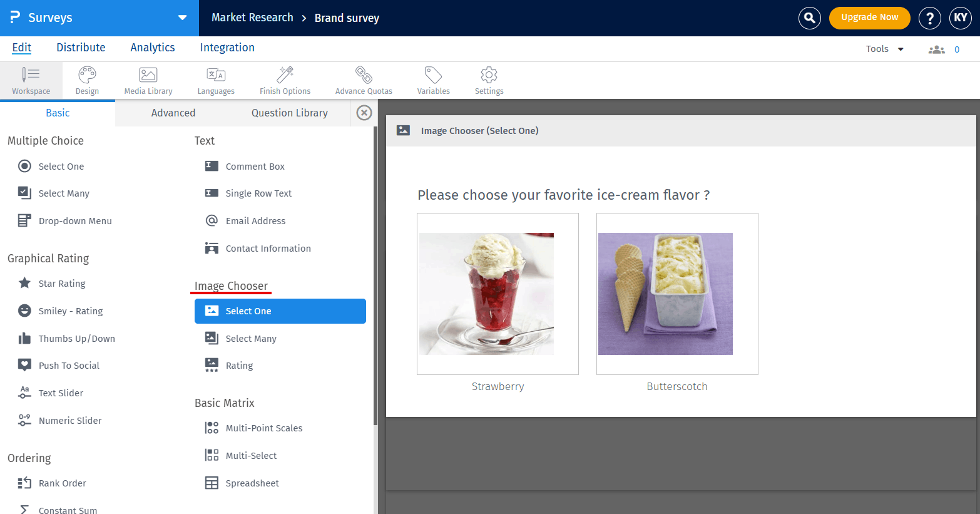Open the Media Library
The image size is (980, 514).
click(148, 80)
